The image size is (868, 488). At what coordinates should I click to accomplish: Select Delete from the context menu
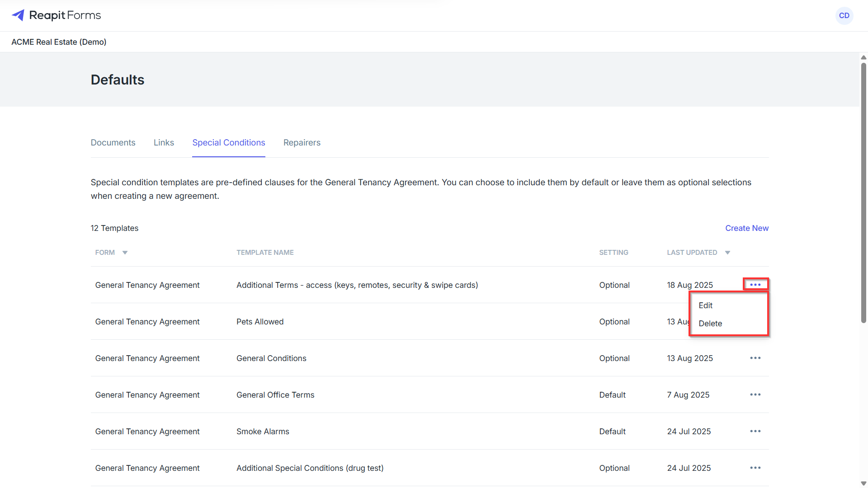pos(710,324)
